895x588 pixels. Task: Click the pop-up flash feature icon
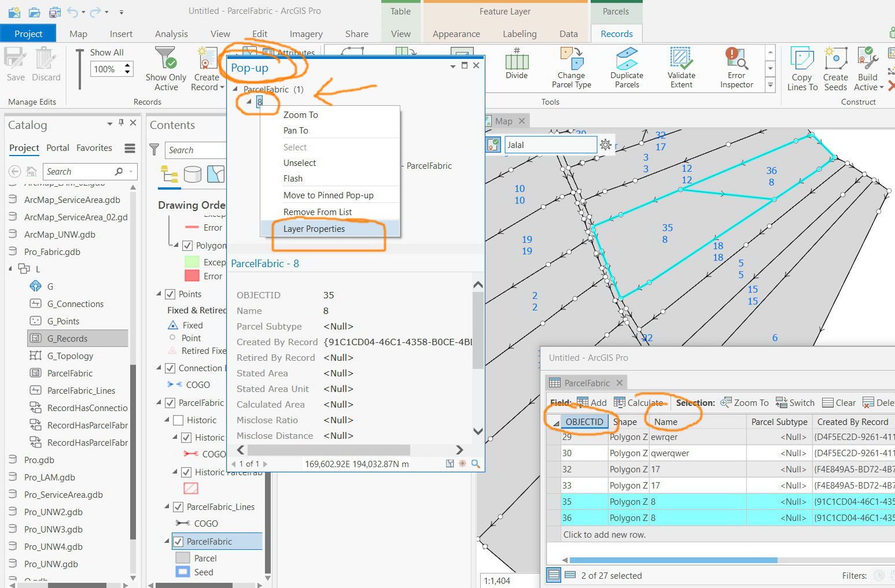pos(462,464)
